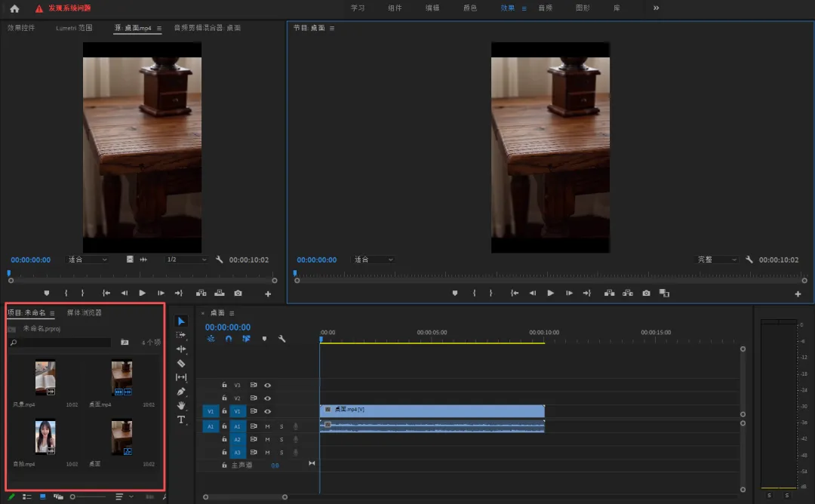Open timeline wrench display settings
The width and height of the screenshot is (815, 504).
282,339
